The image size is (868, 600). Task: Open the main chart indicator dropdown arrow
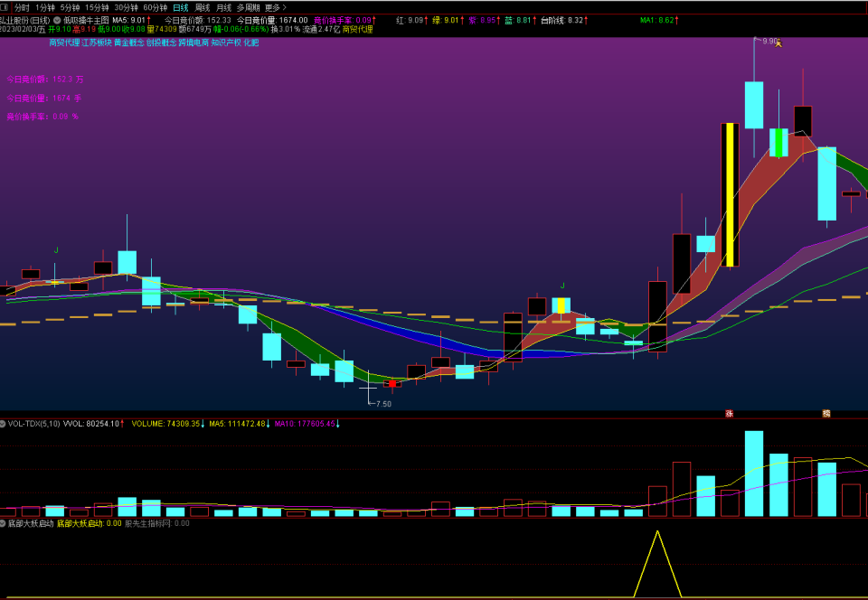pos(57,20)
